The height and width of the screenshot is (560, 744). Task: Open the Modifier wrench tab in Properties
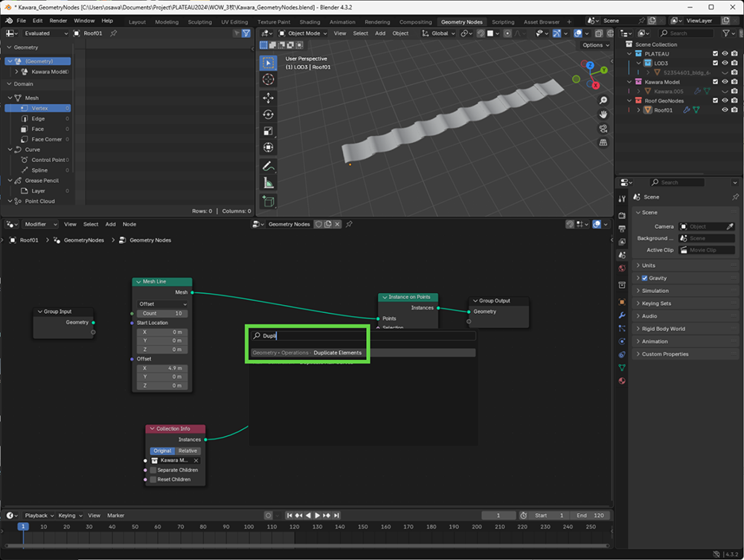(622, 315)
